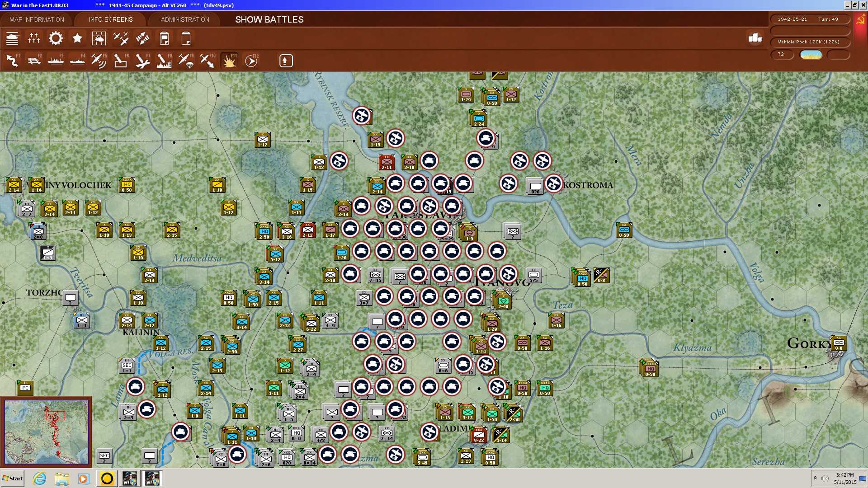Select the F2 rail mode
This screenshot has width=868, height=488.
34,61
